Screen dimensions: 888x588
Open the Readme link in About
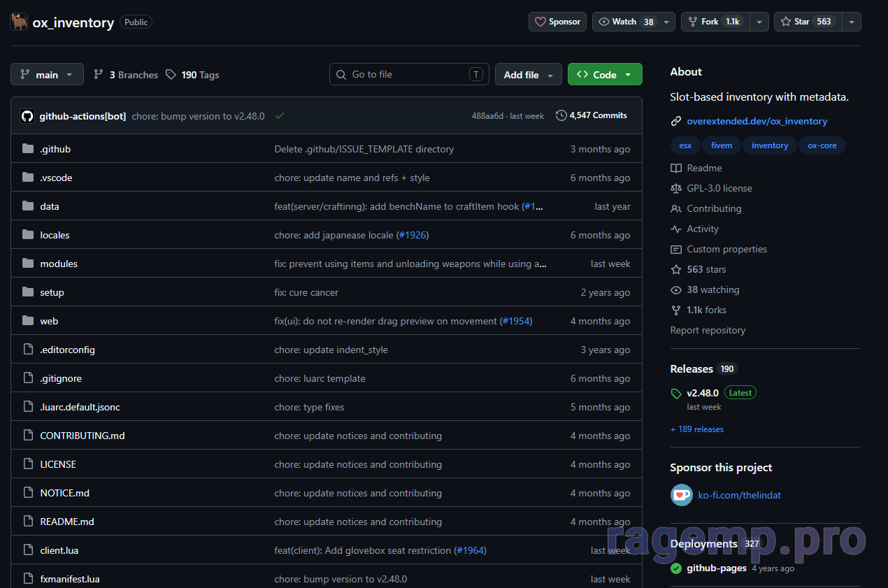tap(704, 168)
